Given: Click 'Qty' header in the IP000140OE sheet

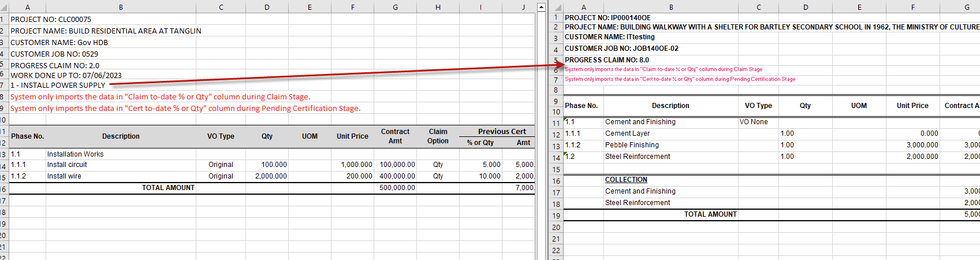Looking at the screenshot, I should (805, 106).
